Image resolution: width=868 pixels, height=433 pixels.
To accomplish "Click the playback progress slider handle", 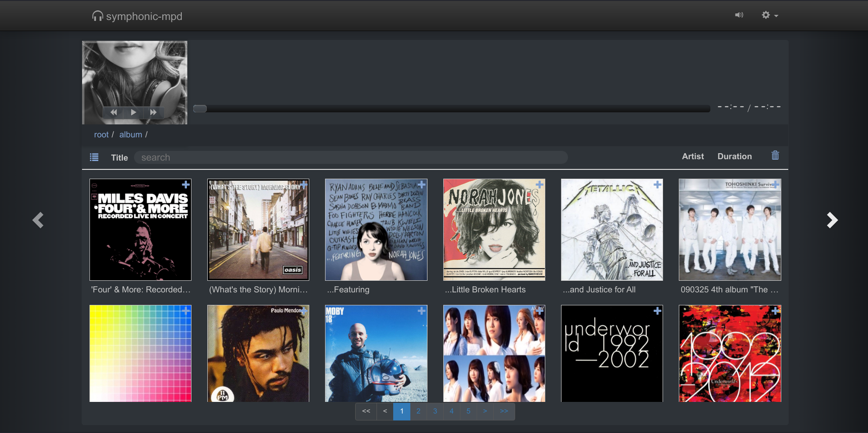I will point(200,109).
